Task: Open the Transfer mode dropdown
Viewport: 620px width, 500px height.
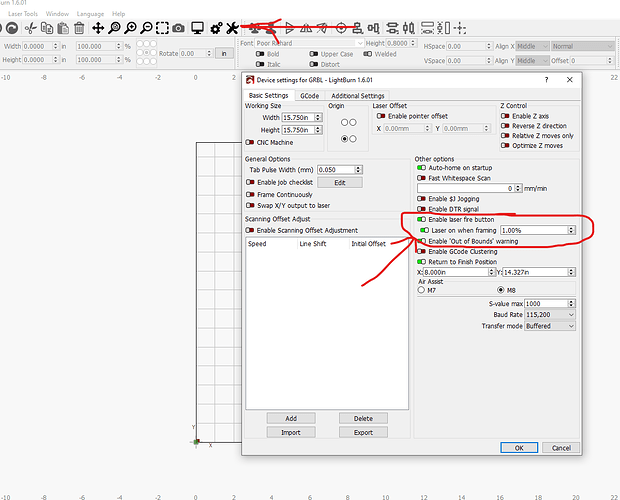Action: [550, 326]
